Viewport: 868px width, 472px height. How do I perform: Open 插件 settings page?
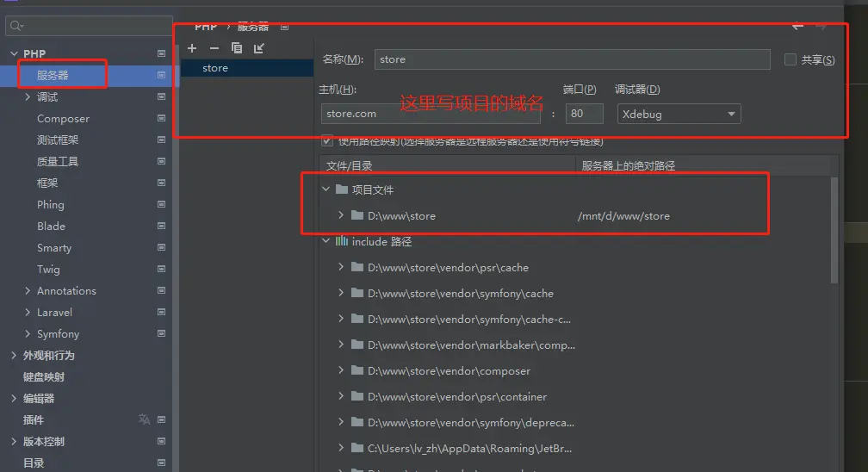pyautogui.click(x=34, y=420)
